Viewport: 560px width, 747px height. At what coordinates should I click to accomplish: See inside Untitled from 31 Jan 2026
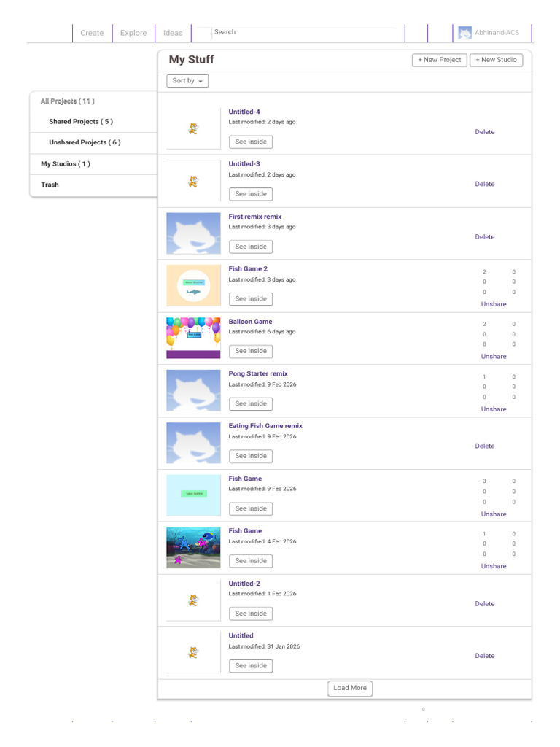(x=251, y=666)
